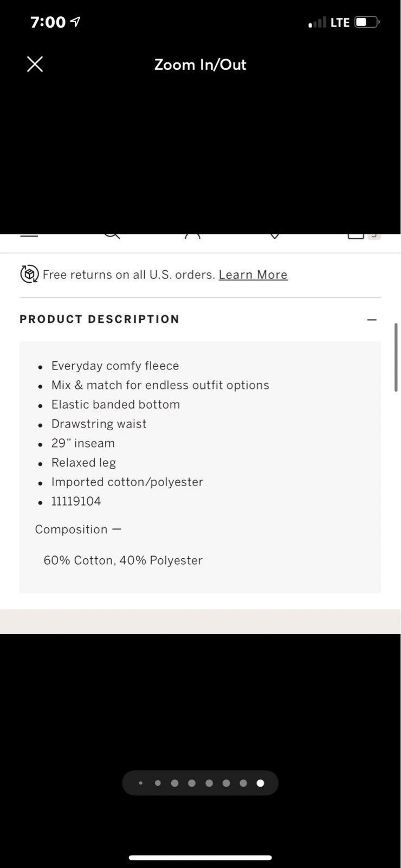Click the page scrollbar thumb
This screenshot has width=401, height=868.
396,358
